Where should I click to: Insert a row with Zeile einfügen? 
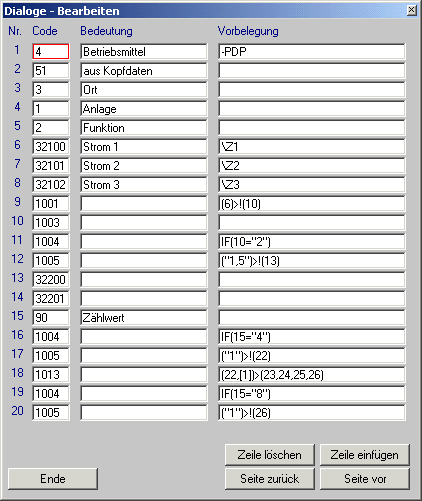365,455
